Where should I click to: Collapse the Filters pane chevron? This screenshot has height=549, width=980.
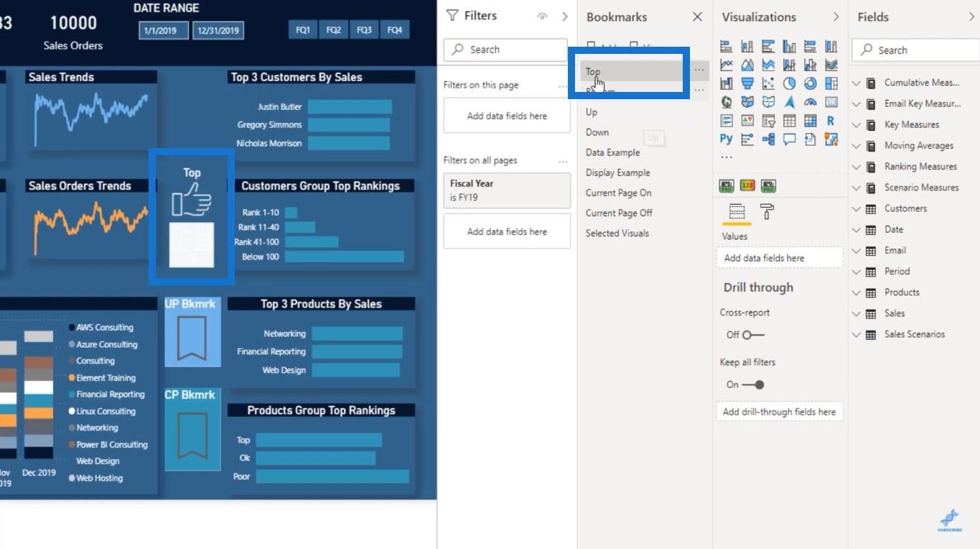coord(565,17)
